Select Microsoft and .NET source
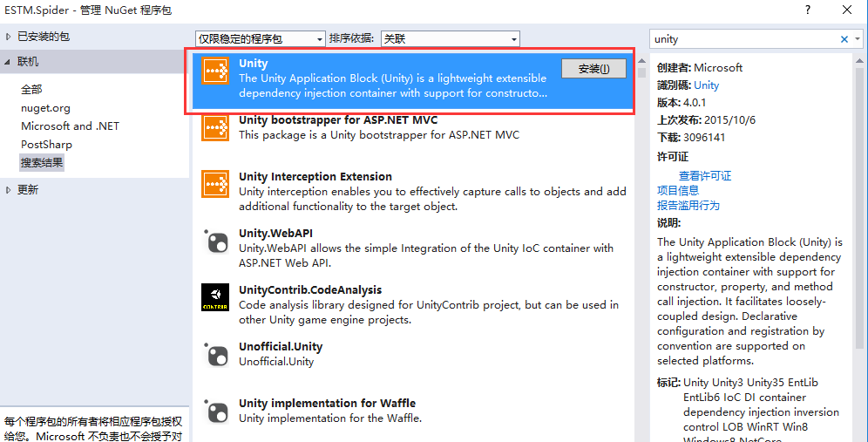The width and height of the screenshot is (868, 442). tap(70, 126)
